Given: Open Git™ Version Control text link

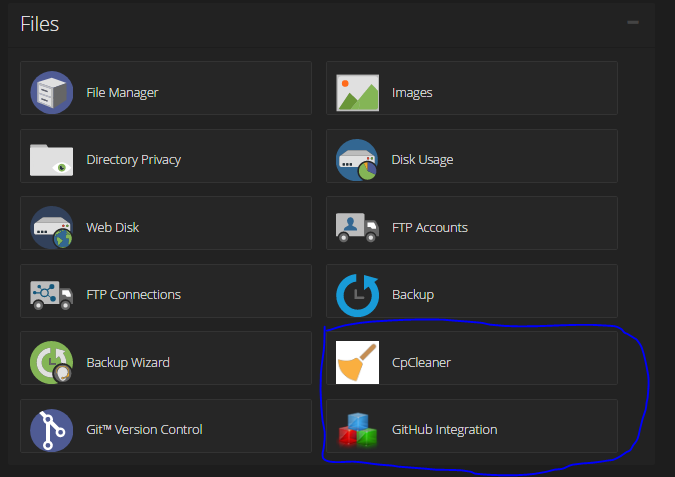Looking at the screenshot, I should click(x=144, y=430).
